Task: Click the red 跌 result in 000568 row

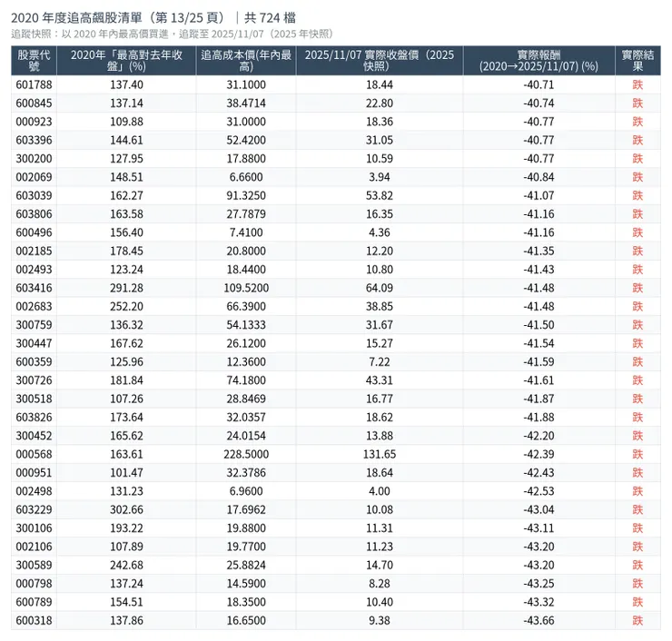Action: (637, 454)
